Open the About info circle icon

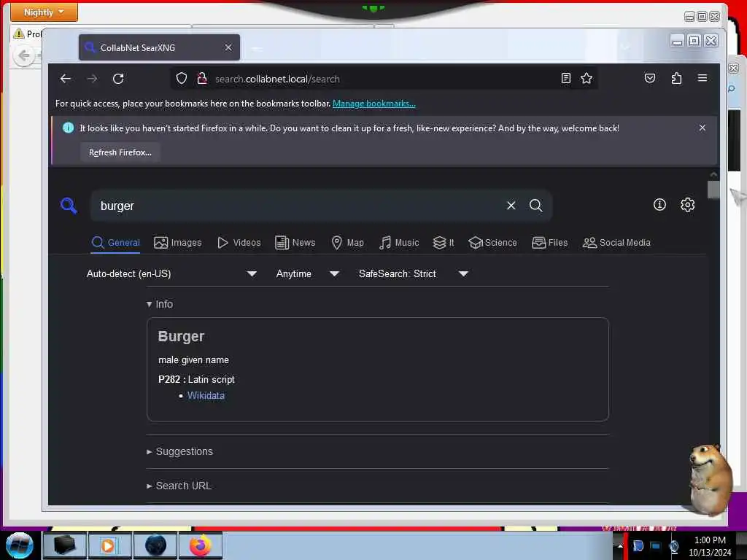tap(659, 205)
